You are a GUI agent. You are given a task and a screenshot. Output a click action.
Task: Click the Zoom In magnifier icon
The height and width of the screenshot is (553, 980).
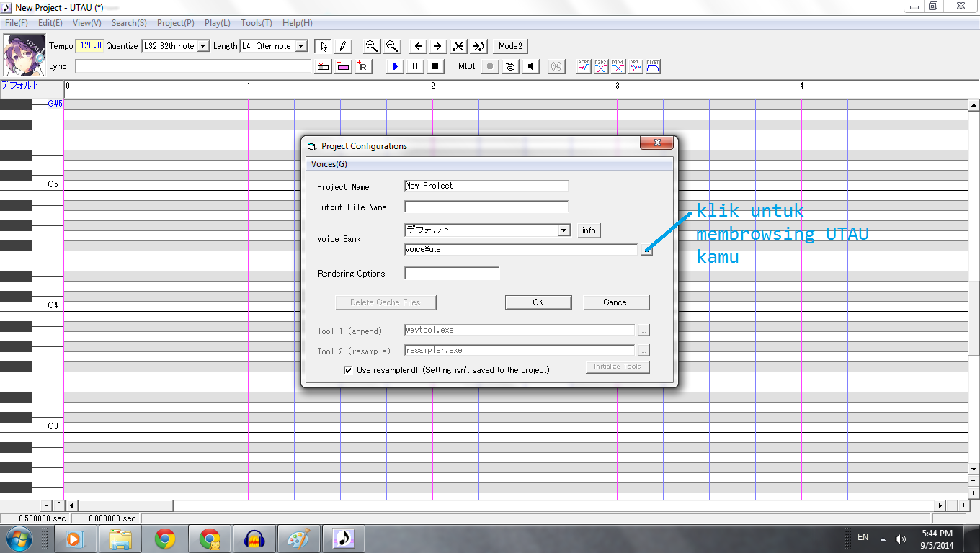(x=371, y=46)
